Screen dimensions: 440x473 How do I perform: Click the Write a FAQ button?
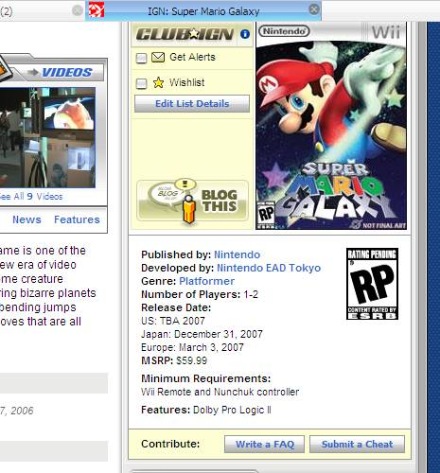pyautogui.click(x=264, y=444)
